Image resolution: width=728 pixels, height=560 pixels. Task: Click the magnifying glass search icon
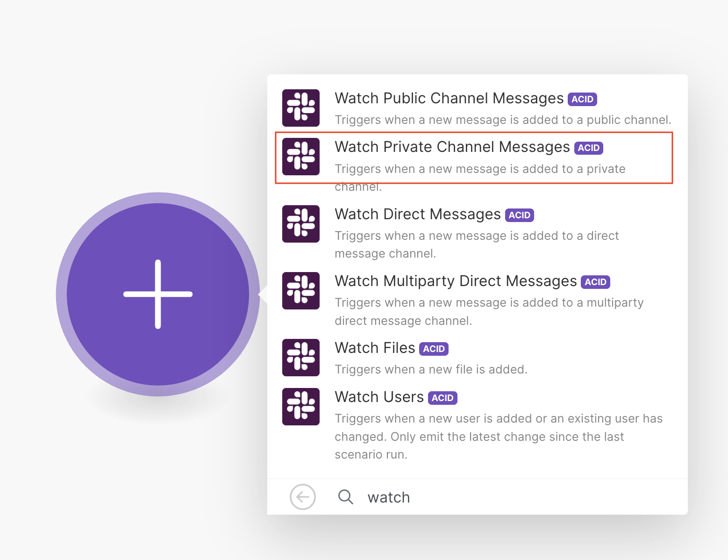pyautogui.click(x=345, y=497)
